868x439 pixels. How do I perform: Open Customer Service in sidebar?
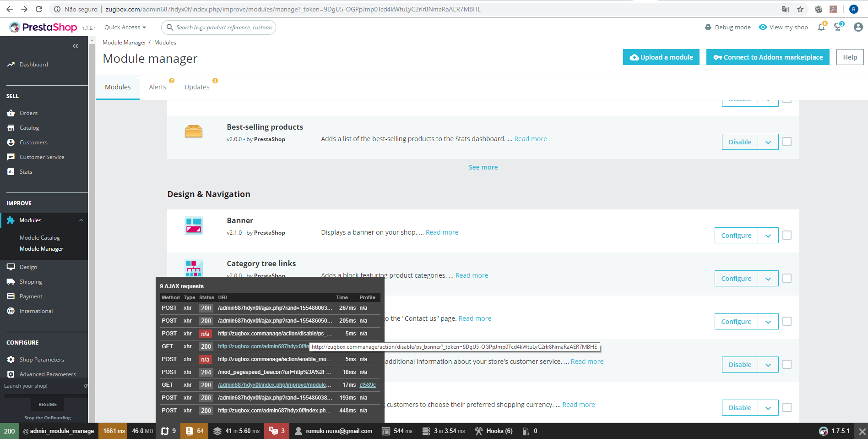click(x=42, y=157)
